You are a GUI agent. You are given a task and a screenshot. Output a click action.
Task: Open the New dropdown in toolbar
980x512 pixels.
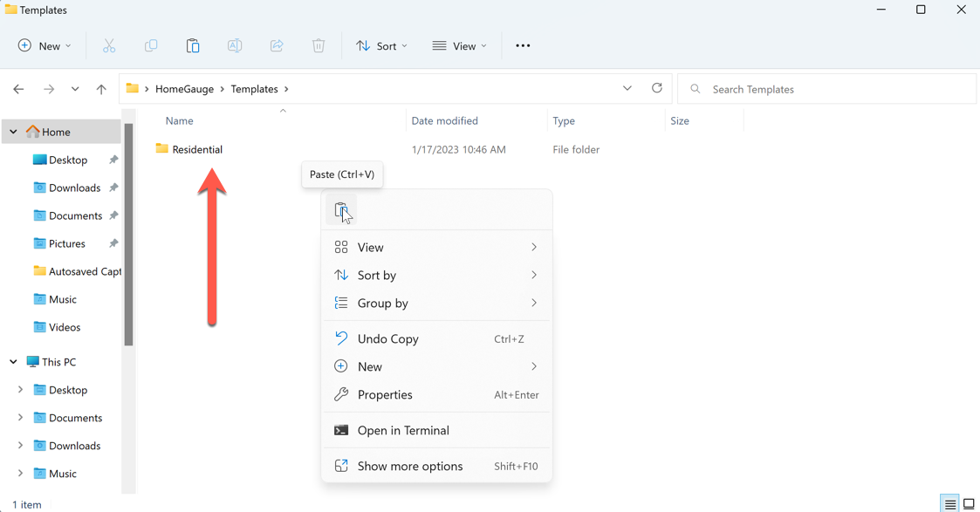pyautogui.click(x=45, y=46)
